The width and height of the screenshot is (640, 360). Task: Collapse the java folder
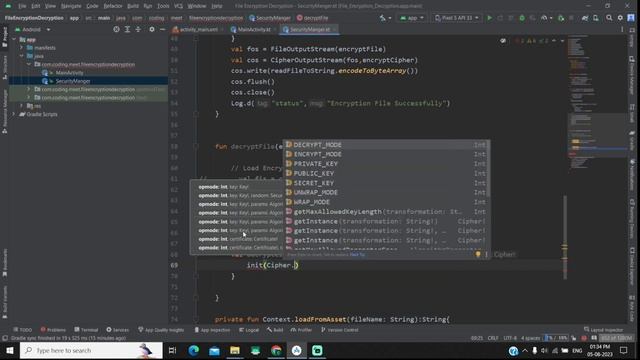[x=22, y=56]
